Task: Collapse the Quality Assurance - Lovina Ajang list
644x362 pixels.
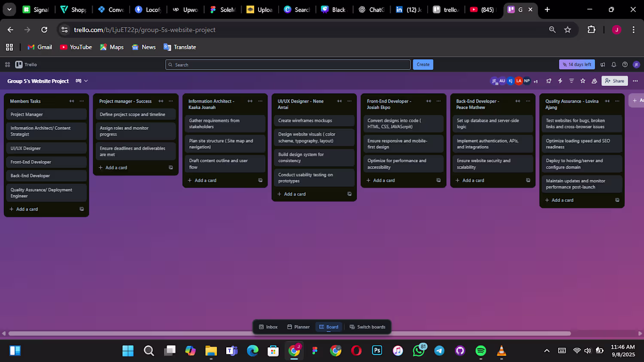Action: 607,101
